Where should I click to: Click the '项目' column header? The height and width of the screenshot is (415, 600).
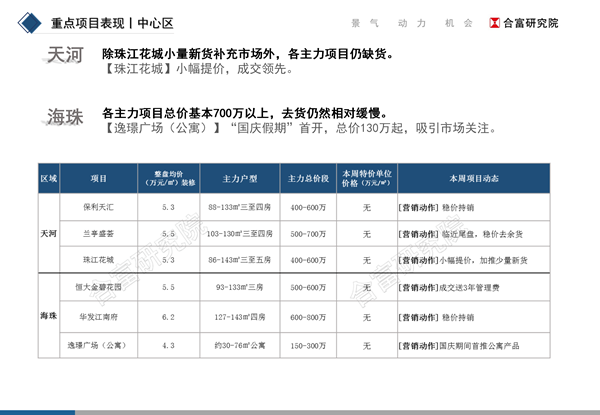point(99,178)
